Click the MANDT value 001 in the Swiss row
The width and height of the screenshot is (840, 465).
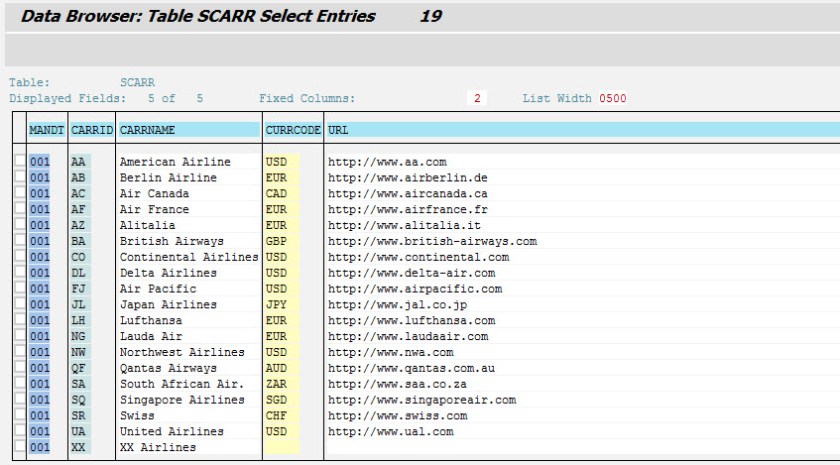click(x=40, y=416)
